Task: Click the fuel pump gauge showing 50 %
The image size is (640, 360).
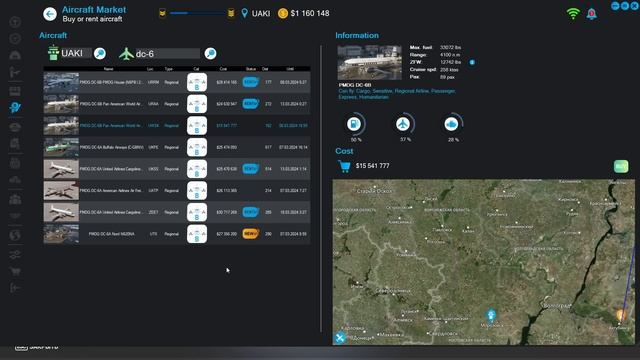Action: click(354, 124)
